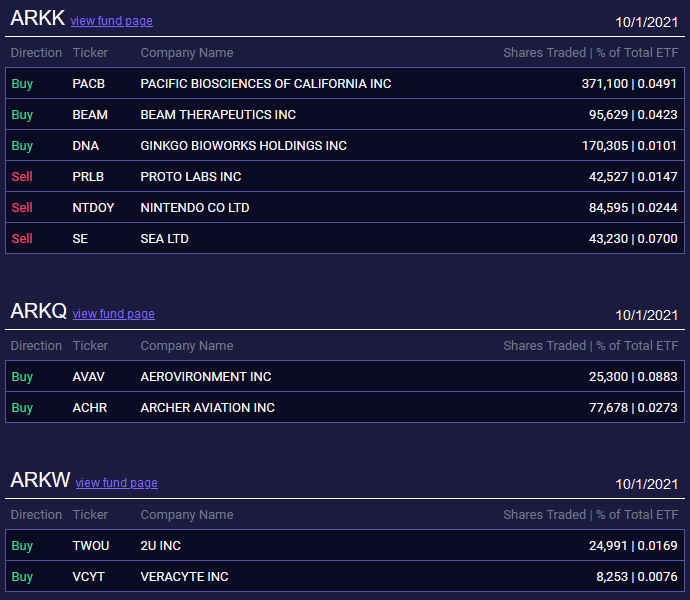Click Nintendo Co Ltd company name
This screenshot has width=690, height=600.
pyautogui.click(x=195, y=207)
